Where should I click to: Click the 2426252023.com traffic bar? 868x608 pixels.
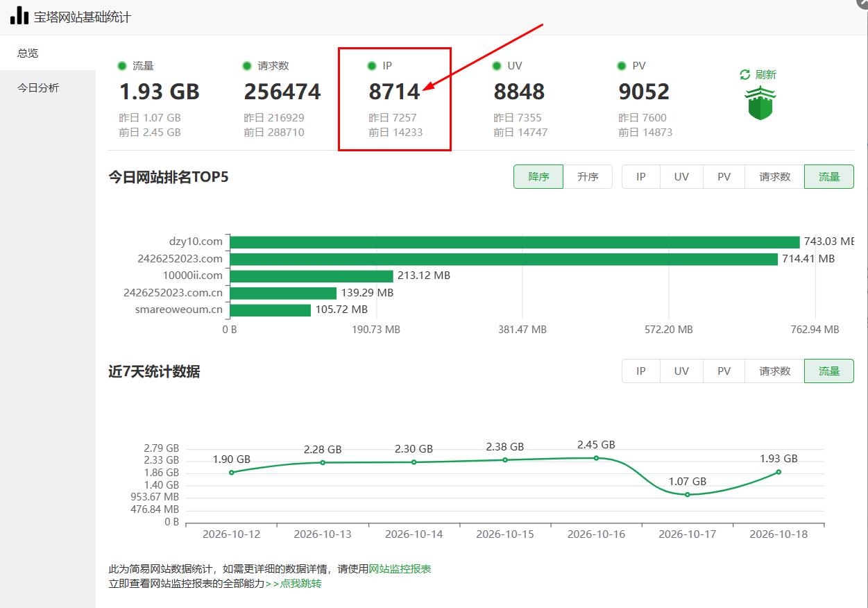504,259
